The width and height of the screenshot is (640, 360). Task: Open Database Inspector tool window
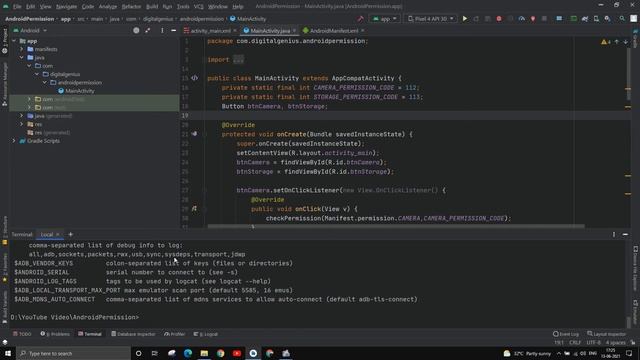133,334
